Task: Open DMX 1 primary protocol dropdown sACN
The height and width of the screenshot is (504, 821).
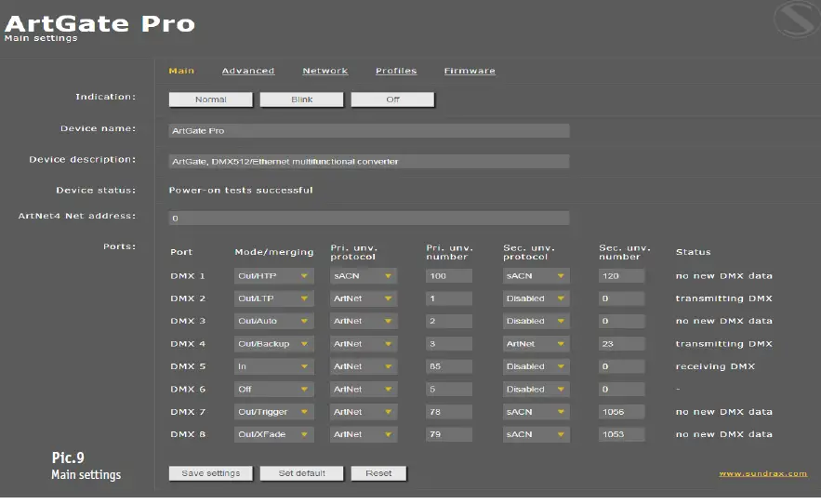Action: click(x=364, y=276)
